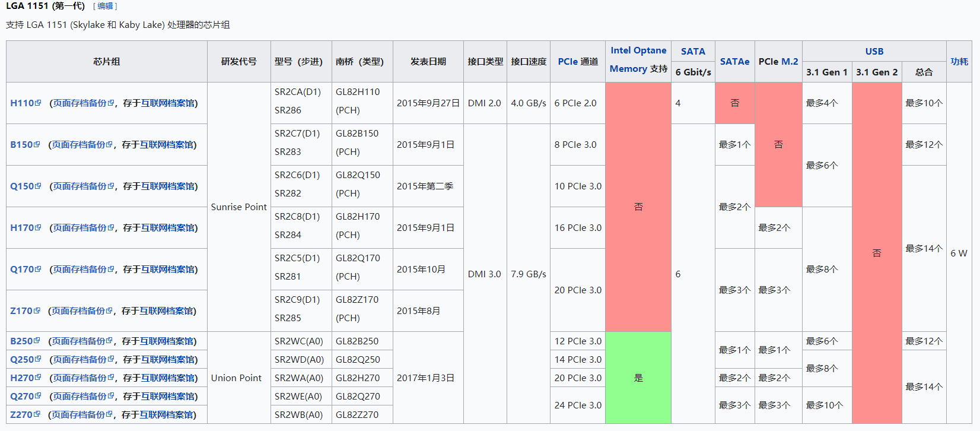The height and width of the screenshot is (431, 980).
Task: Click the 24 PCIe 3.0 cell
Action: (x=578, y=405)
